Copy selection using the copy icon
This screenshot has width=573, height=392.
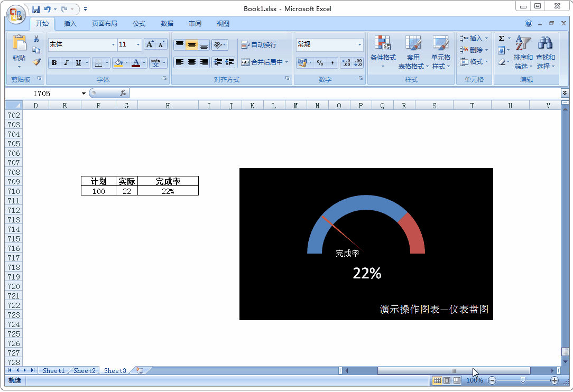tap(36, 50)
